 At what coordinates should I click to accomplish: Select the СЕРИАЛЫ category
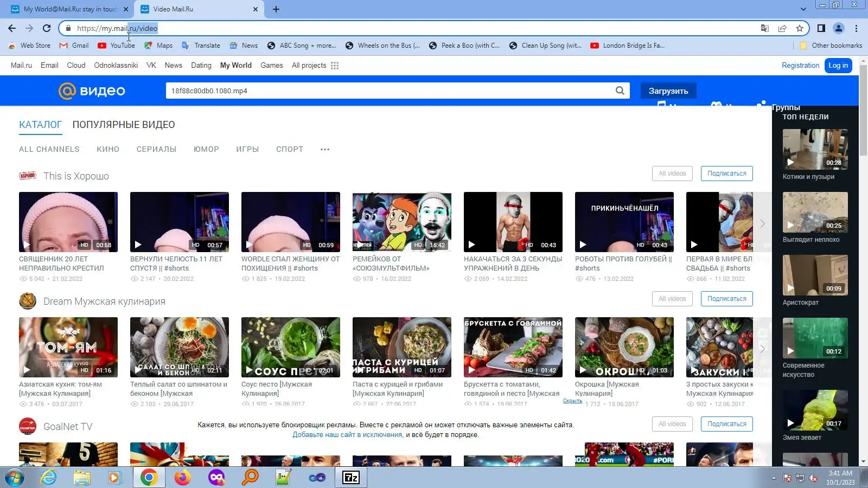(157, 149)
